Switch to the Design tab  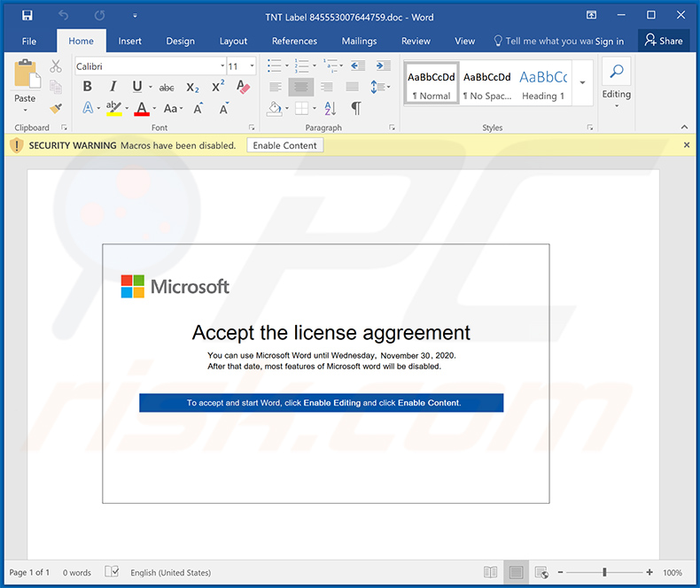click(181, 41)
